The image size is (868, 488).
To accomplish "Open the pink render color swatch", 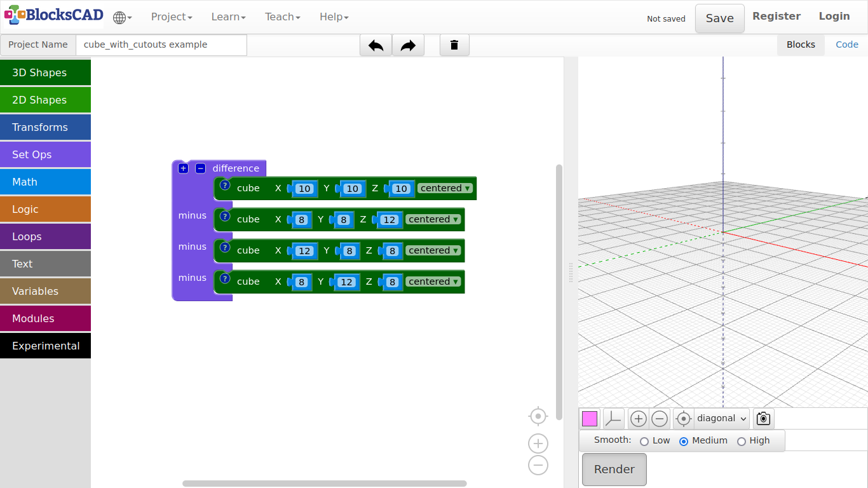I will 590,419.
